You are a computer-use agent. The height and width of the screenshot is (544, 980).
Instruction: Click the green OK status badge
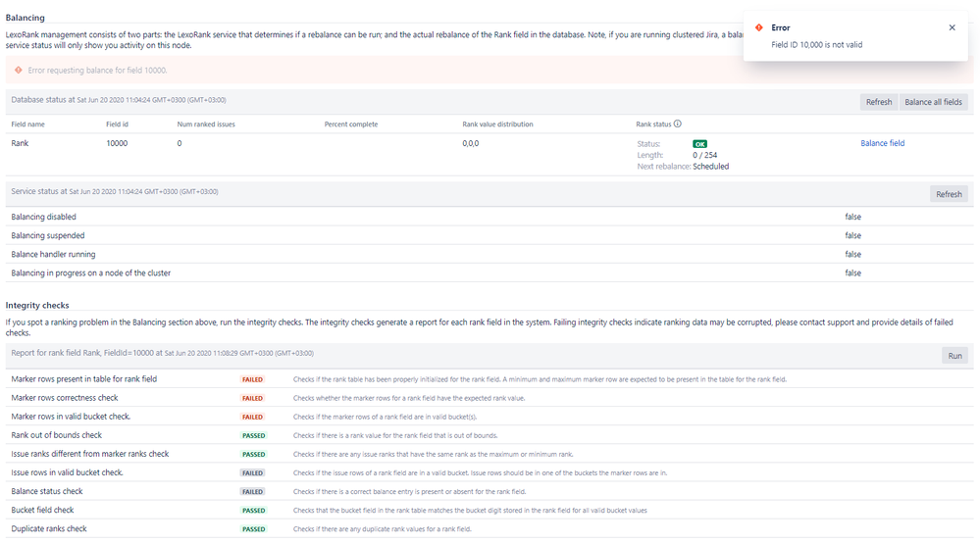(x=699, y=144)
